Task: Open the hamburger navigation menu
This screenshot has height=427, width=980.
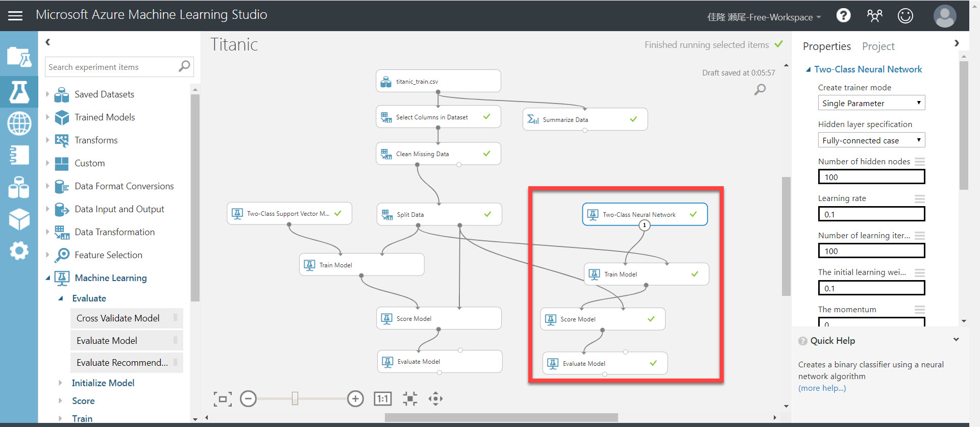Action: pos(15,16)
